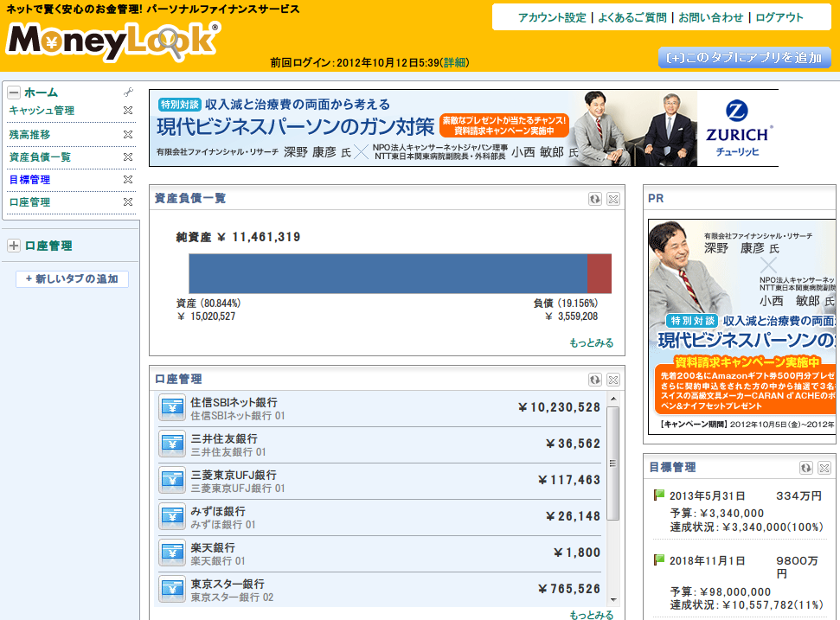The width and height of the screenshot is (840, 620).
Task: Click the Zurich cancer-insurance banner ad
Action: point(464,128)
